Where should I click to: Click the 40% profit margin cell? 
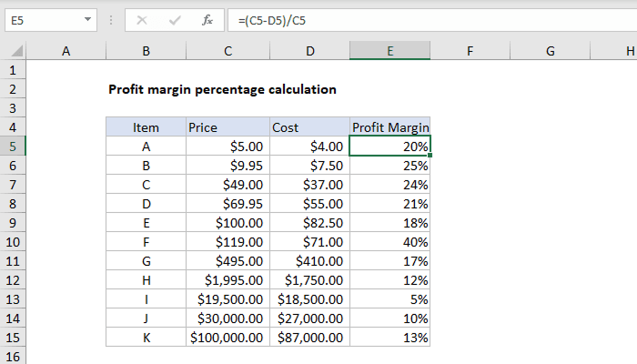389,242
